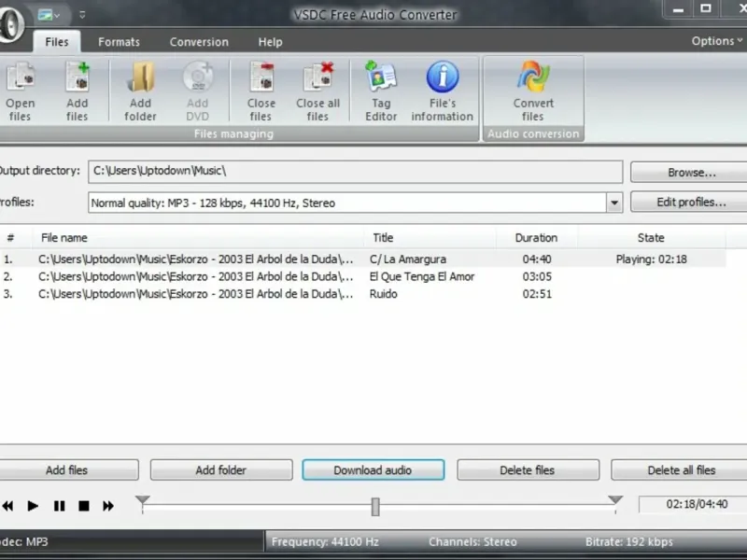Click the File name column header
This screenshot has width=747, height=560.
pos(198,238)
